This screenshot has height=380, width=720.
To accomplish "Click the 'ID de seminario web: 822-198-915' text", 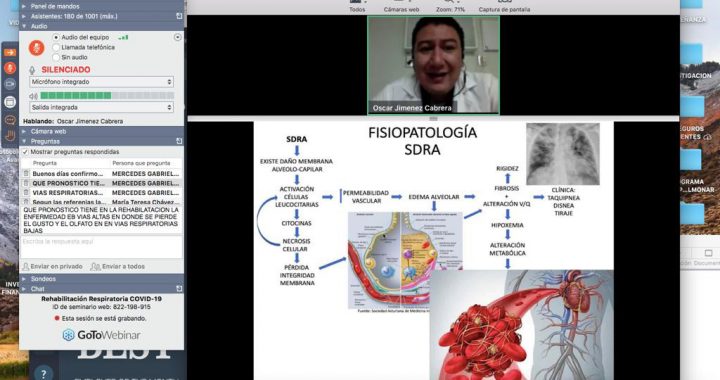I will click(x=101, y=307).
